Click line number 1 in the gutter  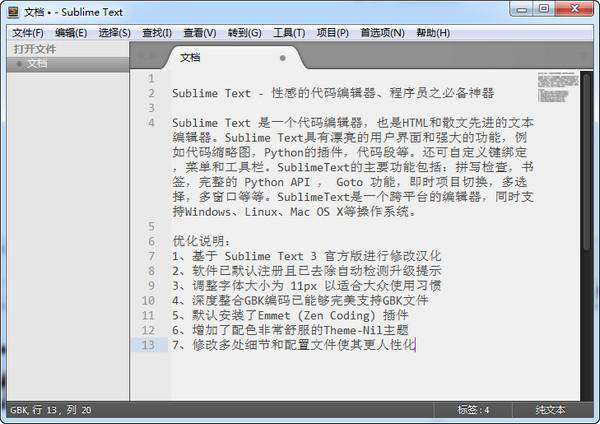click(x=152, y=78)
